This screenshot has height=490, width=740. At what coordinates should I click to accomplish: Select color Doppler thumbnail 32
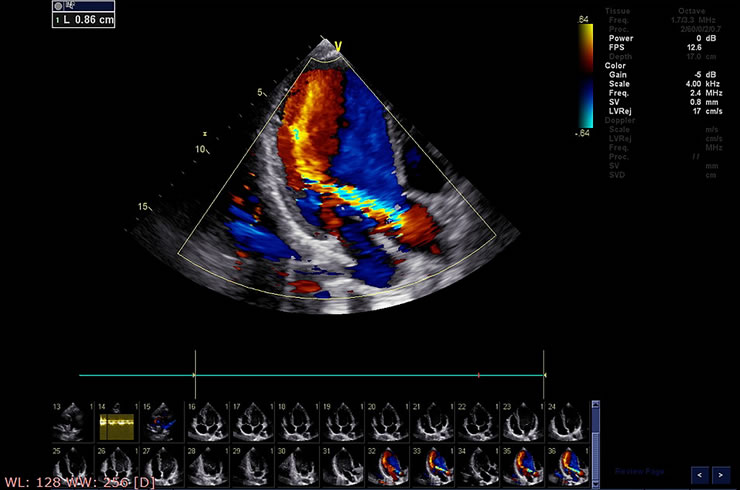(x=386, y=466)
